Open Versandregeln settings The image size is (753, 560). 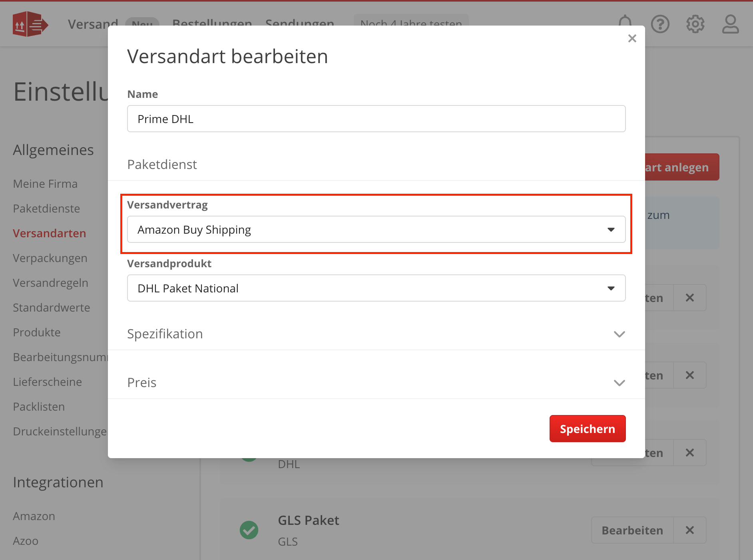coord(50,283)
